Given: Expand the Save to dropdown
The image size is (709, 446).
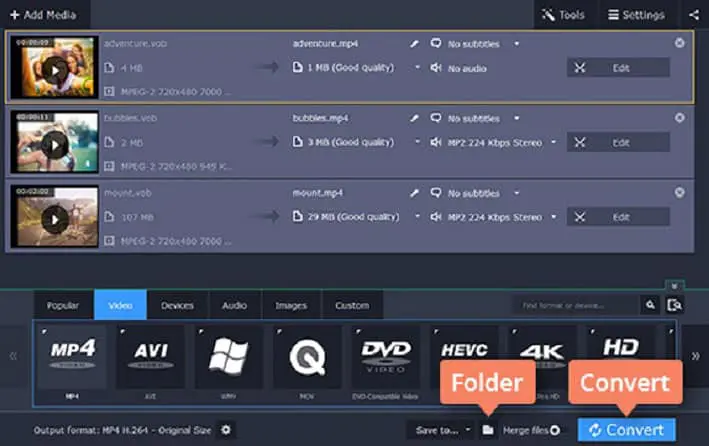Looking at the screenshot, I should pyautogui.click(x=467, y=430).
